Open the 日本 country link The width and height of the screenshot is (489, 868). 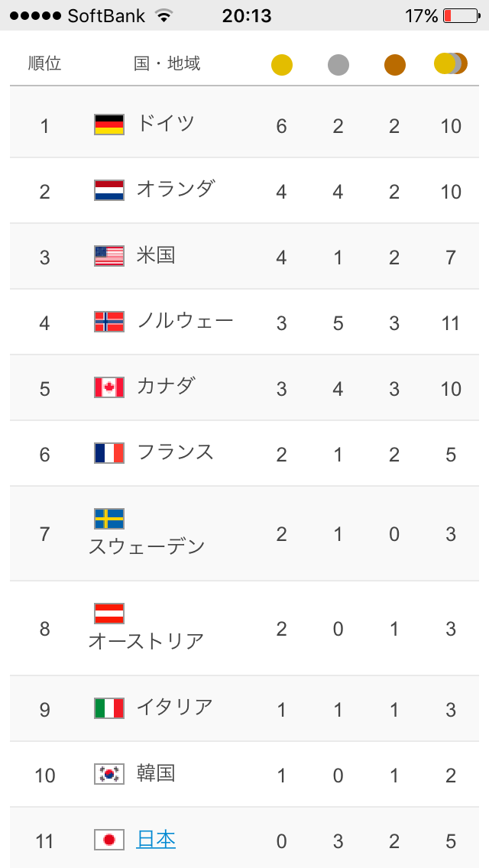(156, 840)
